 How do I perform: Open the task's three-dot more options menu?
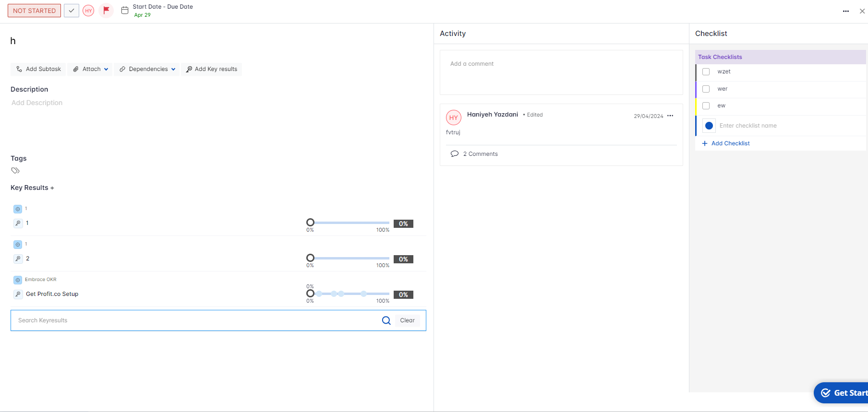coord(845,11)
